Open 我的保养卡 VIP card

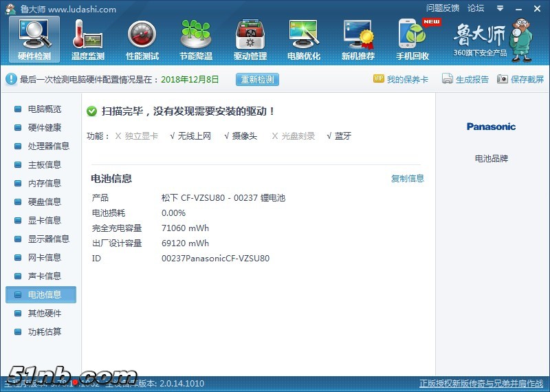[400, 79]
